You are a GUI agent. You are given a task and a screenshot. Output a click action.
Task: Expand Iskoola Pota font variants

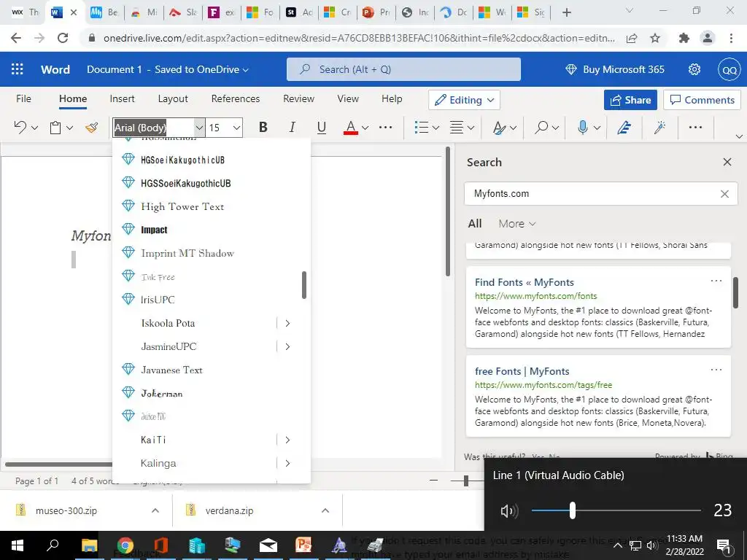tap(287, 323)
